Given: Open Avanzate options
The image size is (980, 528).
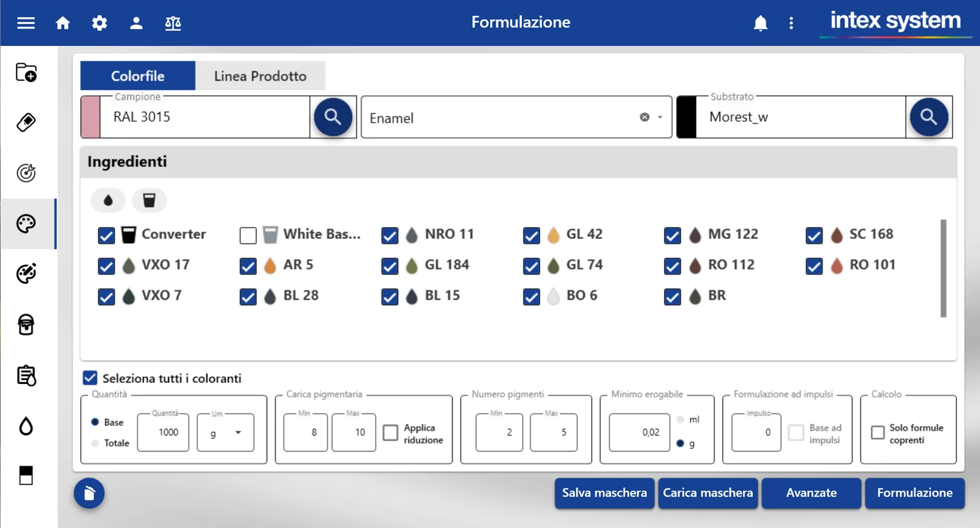Looking at the screenshot, I should point(812,493).
